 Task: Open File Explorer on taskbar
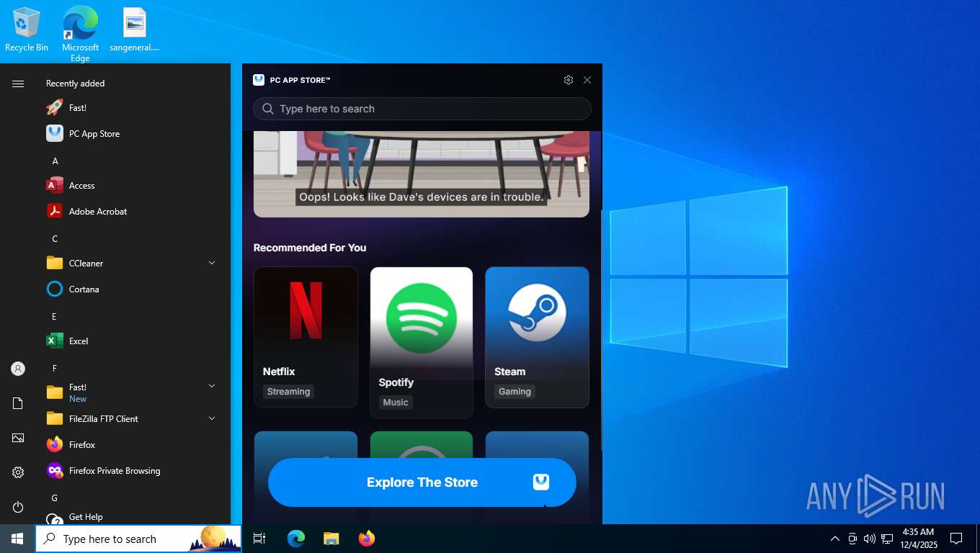pos(331,539)
